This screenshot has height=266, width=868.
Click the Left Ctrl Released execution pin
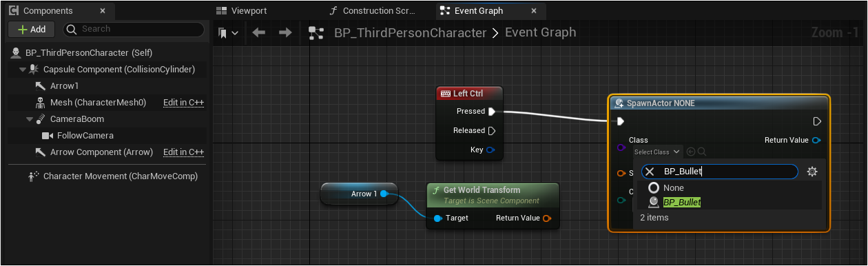pos(492,130)
